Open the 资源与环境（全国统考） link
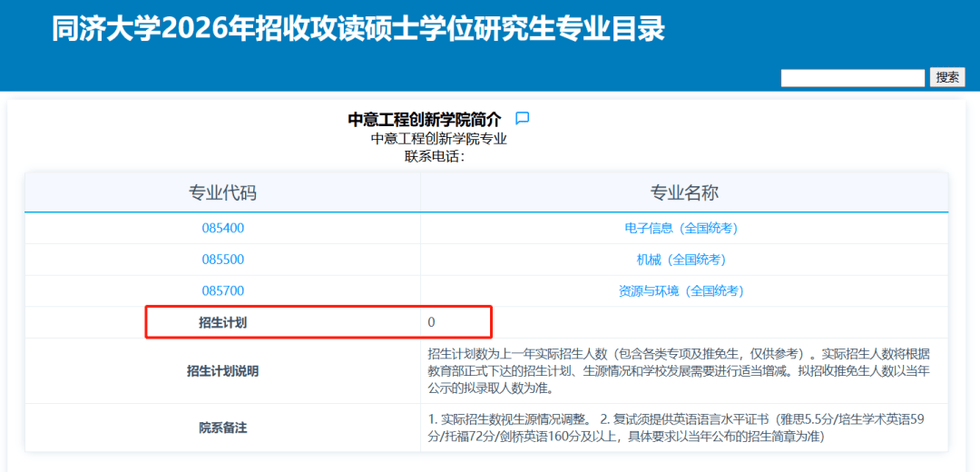 tap(681, 290)
